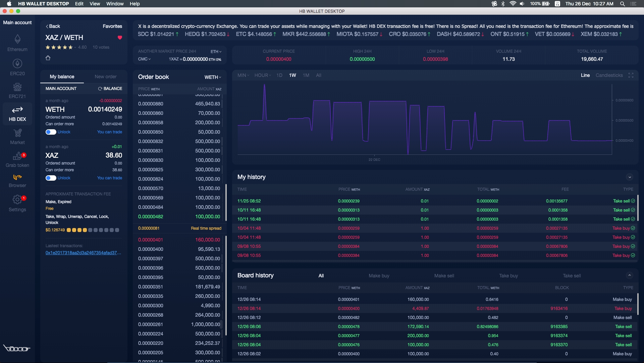
Task: Select the 1W chart range
Action: 292,75
